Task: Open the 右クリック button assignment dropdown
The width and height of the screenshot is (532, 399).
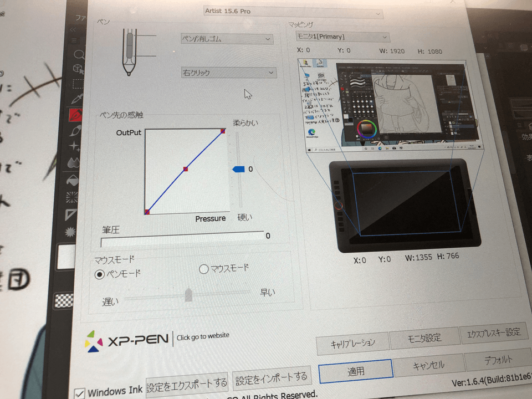Action: [x=228, y=73]
